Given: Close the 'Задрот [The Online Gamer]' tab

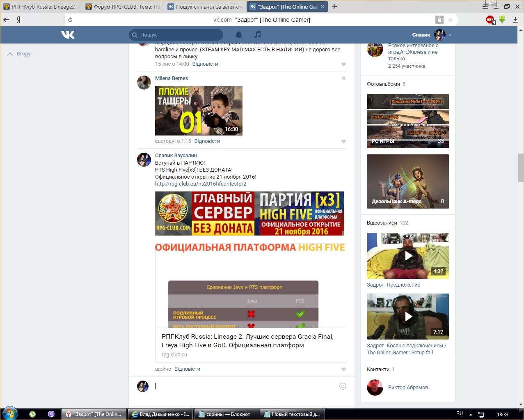Looking at the screenshot, I should click(x=323, y=7).
